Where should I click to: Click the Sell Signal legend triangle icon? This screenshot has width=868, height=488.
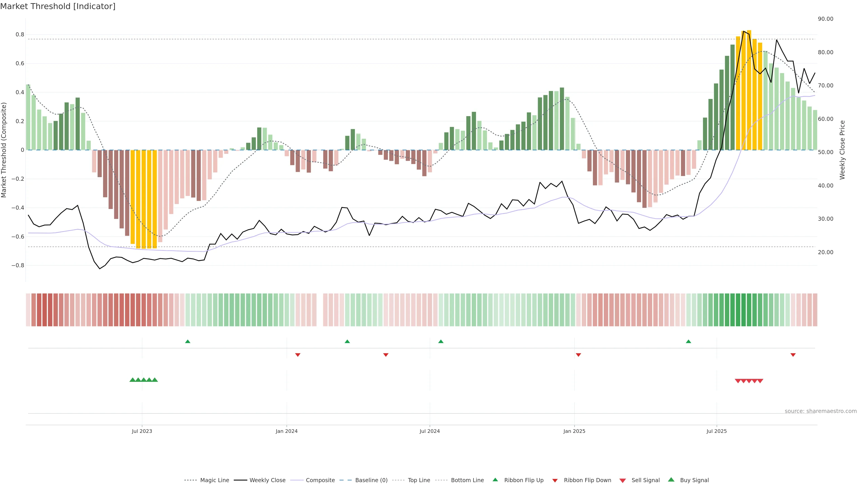tap(622, 480)
